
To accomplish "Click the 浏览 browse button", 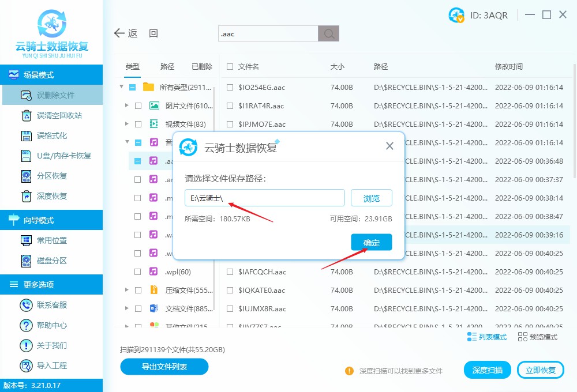I will point(371,198).
